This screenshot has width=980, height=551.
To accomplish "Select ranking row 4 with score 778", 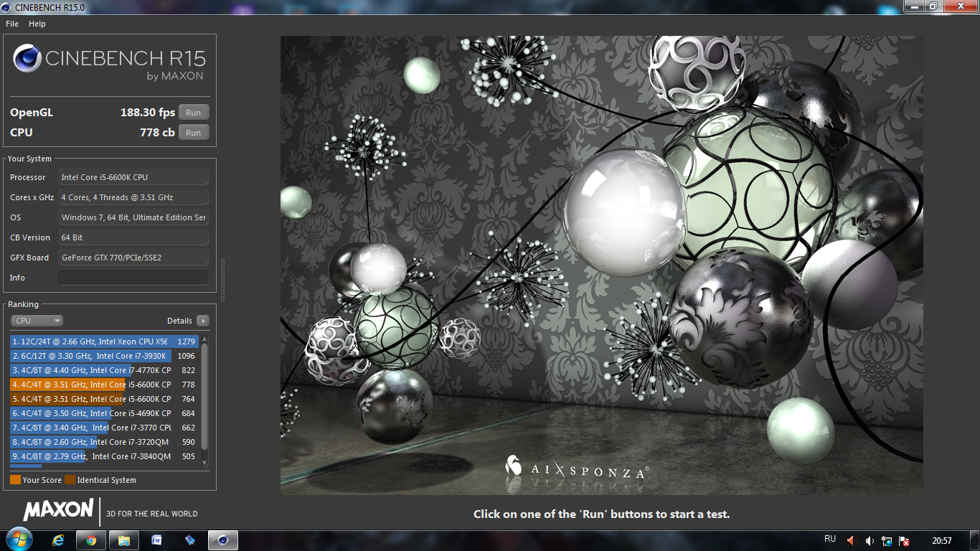I will [104, 385].
